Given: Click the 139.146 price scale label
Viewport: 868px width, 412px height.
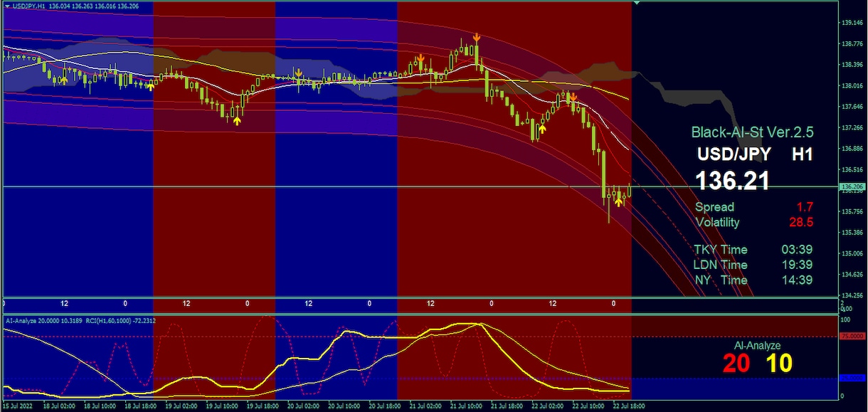Looking at the screenshot, I should tap(852, 23).
